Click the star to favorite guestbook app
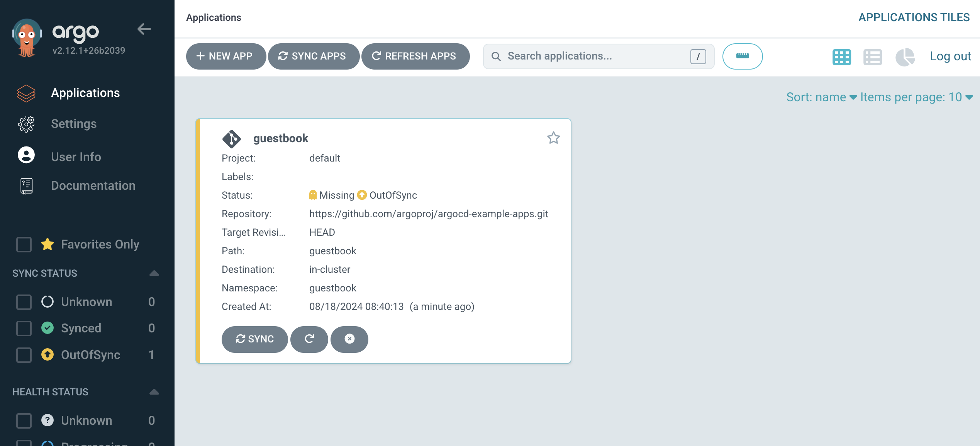The width and height of the screenshot is (980, 446). pyautogui.click(x=553, y=138)
